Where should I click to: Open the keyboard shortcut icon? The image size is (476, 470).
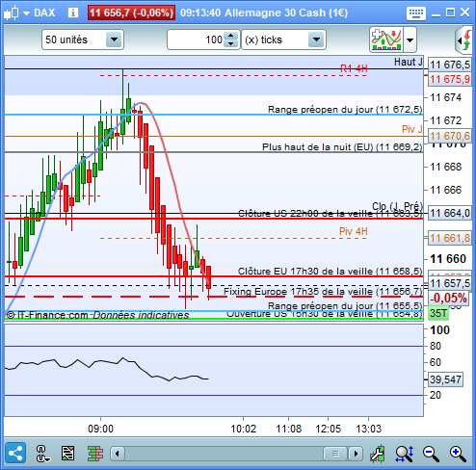tap(416, 13)
